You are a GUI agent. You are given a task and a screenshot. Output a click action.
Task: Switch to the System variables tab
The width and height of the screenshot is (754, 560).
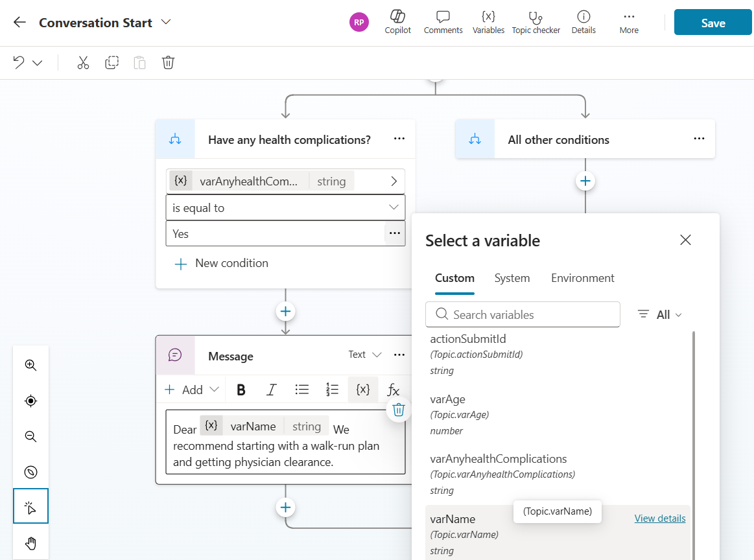click(512, 278)
